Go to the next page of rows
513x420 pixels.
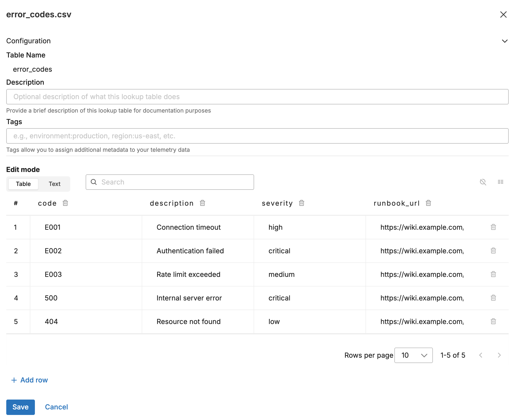[499, 355]
